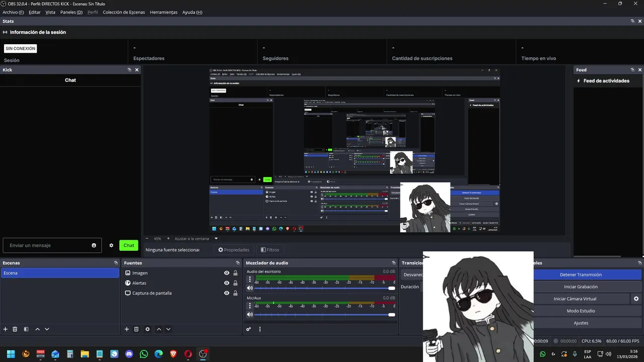Open the Editar menu
This screenshot has height=362, width=644.
tap(35, 12)
